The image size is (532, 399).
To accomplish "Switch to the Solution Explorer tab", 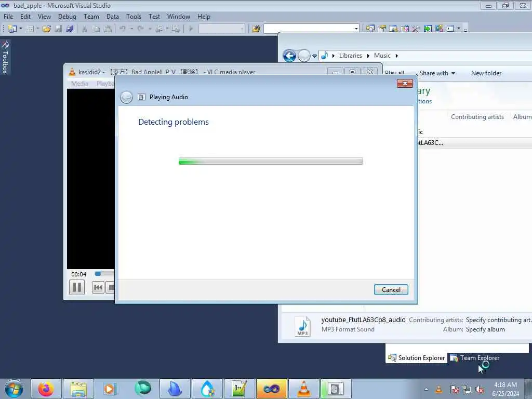I will coord(416,358).
